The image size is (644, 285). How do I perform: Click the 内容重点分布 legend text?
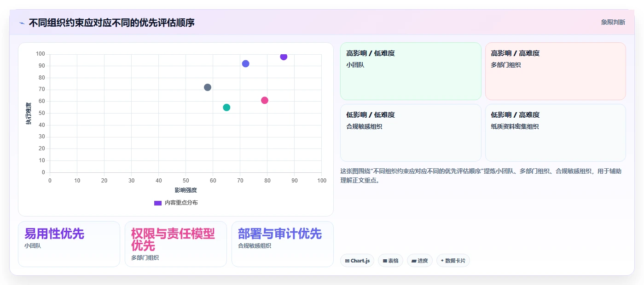click(181, 203)
